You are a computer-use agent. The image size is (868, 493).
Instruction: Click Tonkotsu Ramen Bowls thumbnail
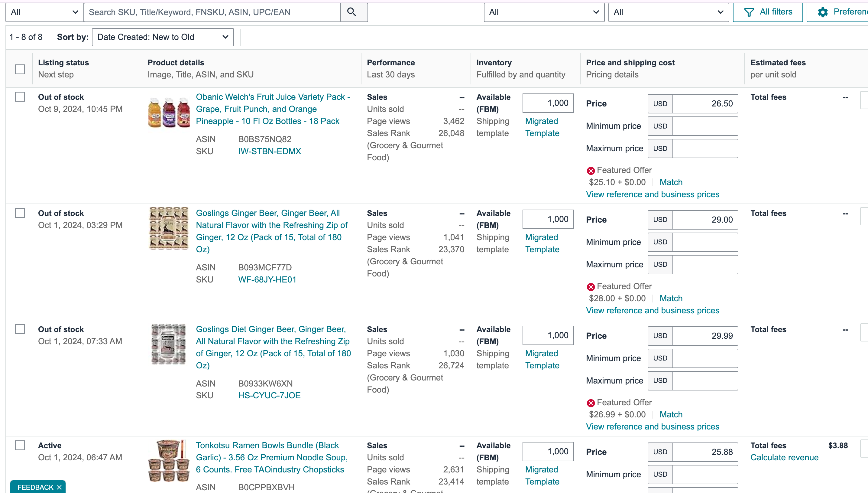point(169,461)
